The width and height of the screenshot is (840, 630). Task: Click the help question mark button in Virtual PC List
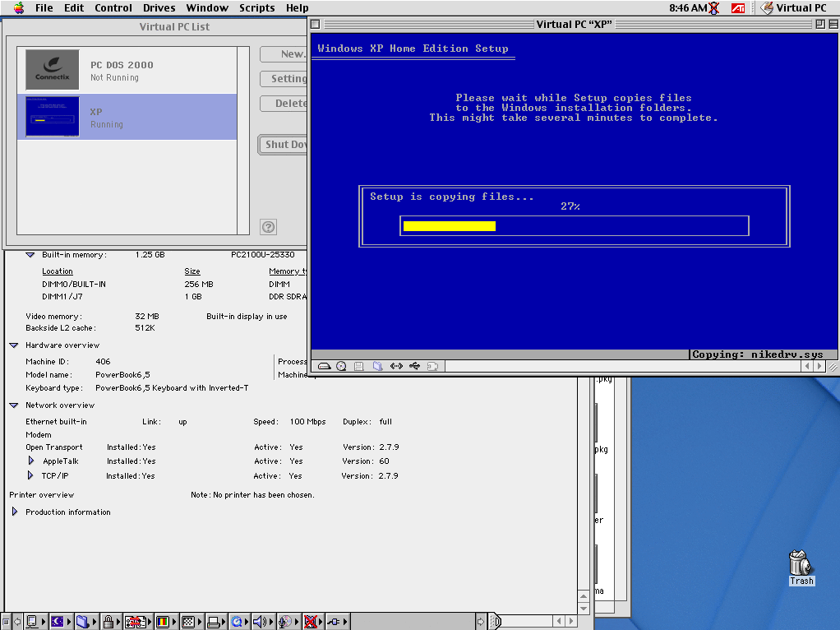coord(269,227)
